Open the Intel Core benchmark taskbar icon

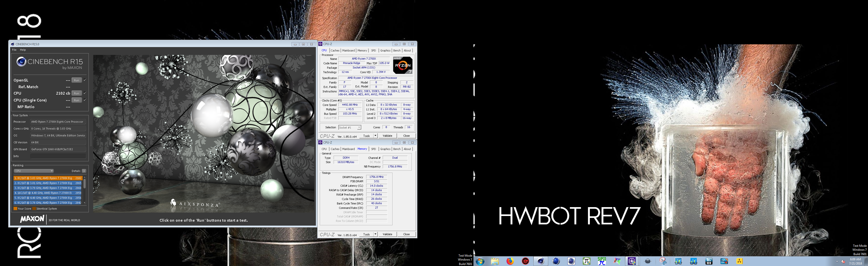(724, 261)
